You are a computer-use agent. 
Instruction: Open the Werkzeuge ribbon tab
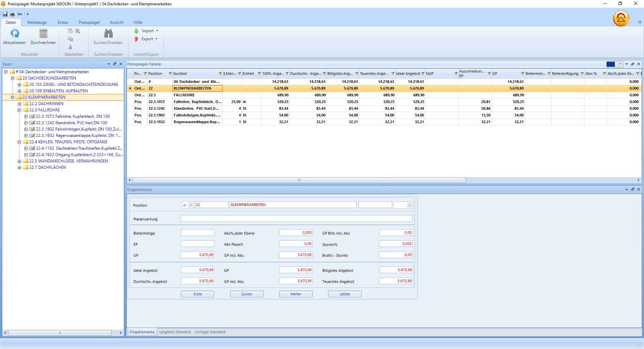tap(37, 22)
